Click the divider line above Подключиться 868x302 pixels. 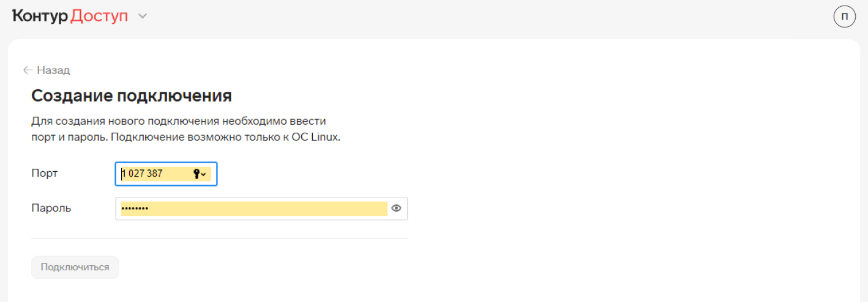(220, 238)
